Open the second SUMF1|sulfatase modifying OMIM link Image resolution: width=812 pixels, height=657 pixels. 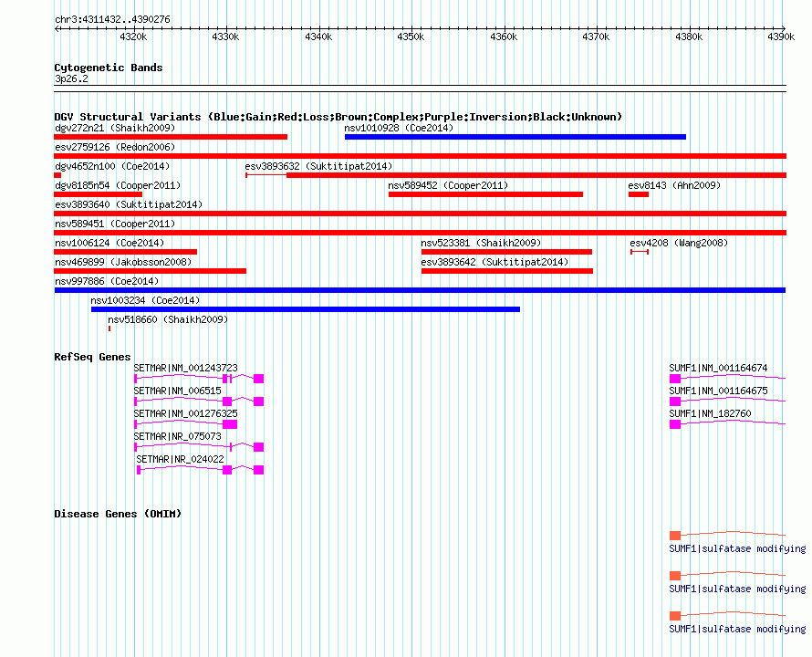[x=737, y=589]
